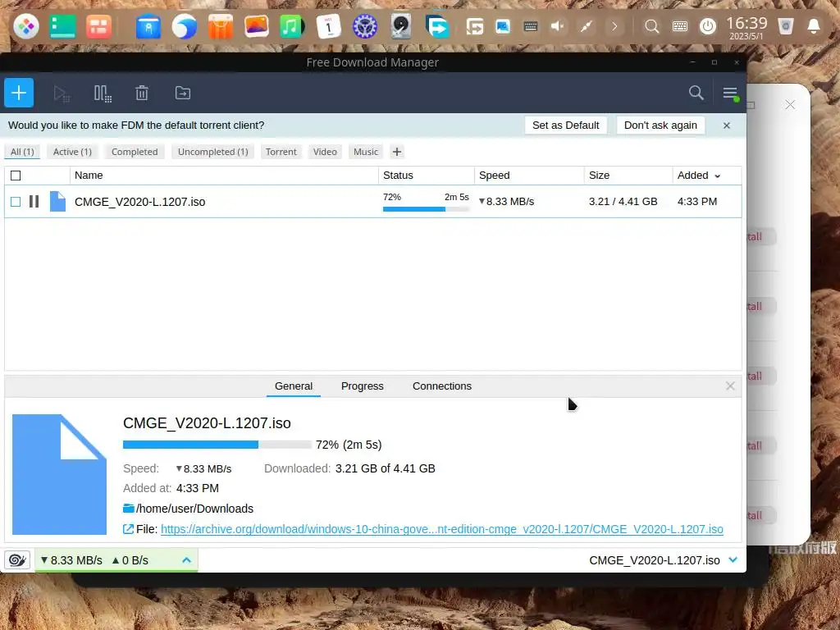Click the disk utility dock icon

(400, 26)
